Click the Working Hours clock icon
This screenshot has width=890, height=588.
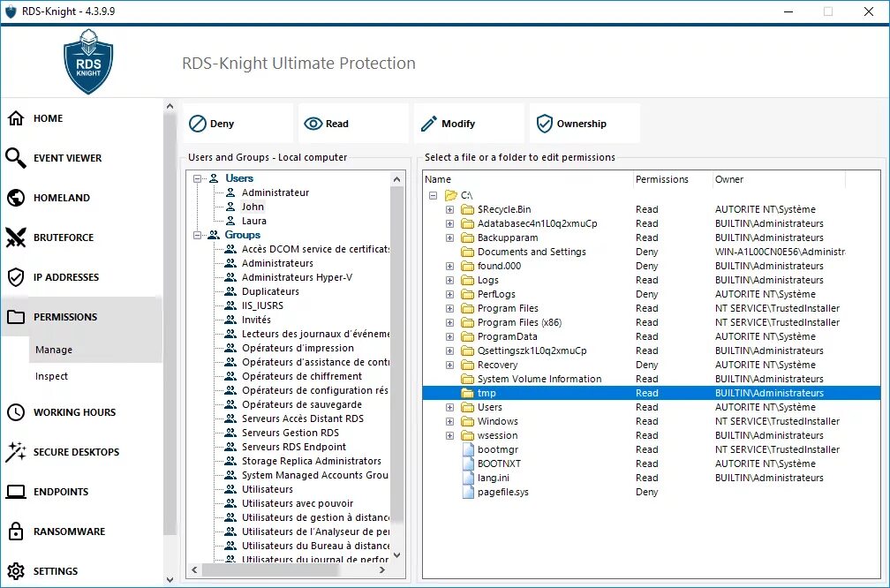[x=16, y=412]
